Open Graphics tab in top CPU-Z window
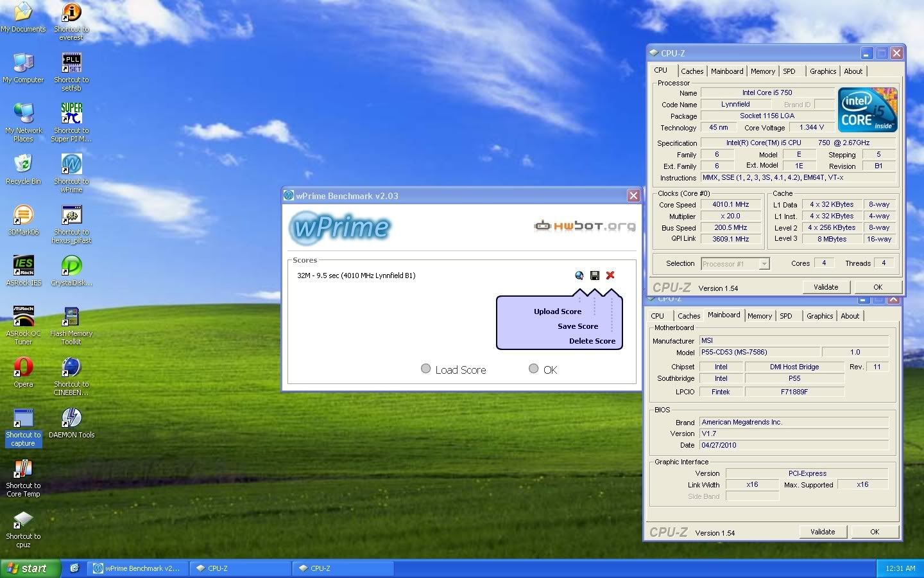Image resolution: width=924 pixels, height=578 pixels. tap(823, 71)
